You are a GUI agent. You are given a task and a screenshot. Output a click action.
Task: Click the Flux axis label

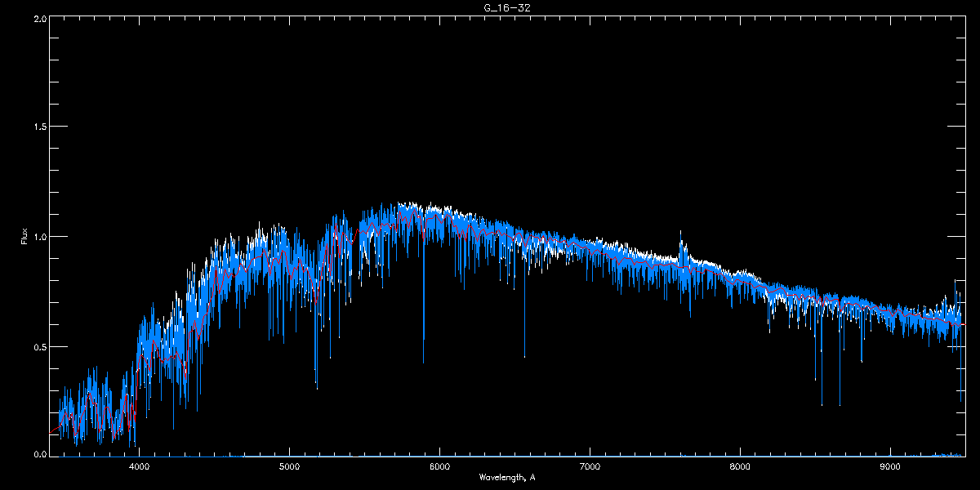point(24,237)
